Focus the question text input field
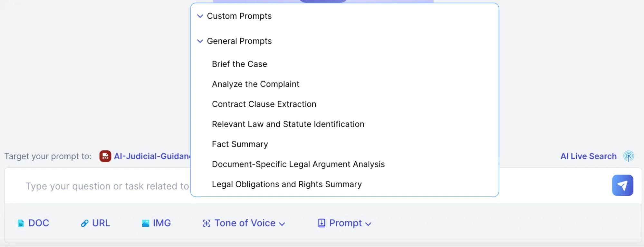Screen dimensions: 644x247 tap(107, 186)
